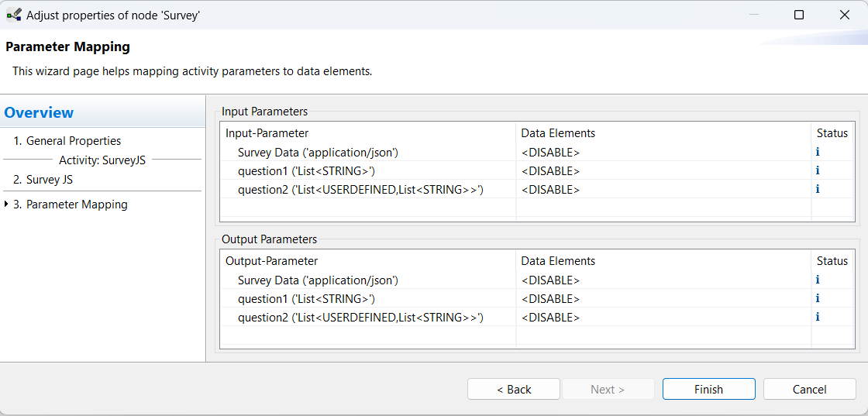Select Parameter Mapping step in overview
Screen dimensions: 868x416
pyautogui.click(x=77, y=205)
